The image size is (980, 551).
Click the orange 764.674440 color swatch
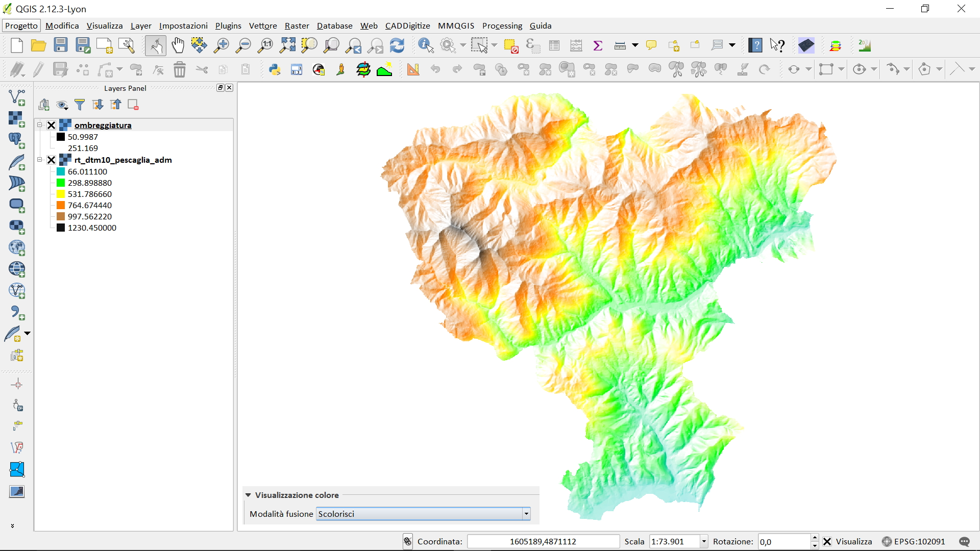(61, 205)
